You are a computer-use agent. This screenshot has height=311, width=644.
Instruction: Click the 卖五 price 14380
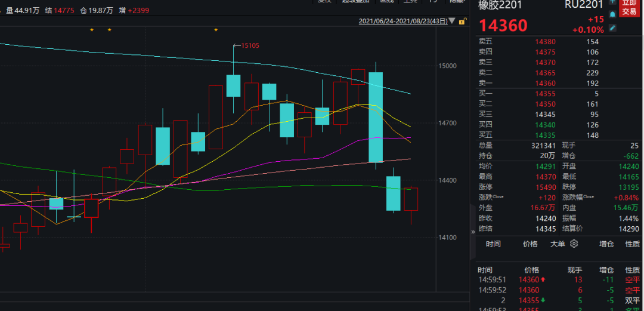[x=546, y=42]
